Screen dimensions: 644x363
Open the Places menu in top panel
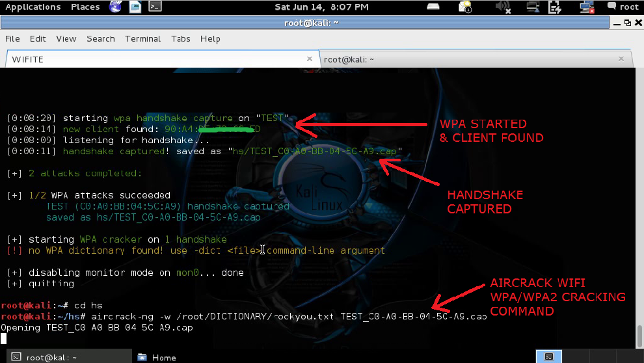point(85,7)
